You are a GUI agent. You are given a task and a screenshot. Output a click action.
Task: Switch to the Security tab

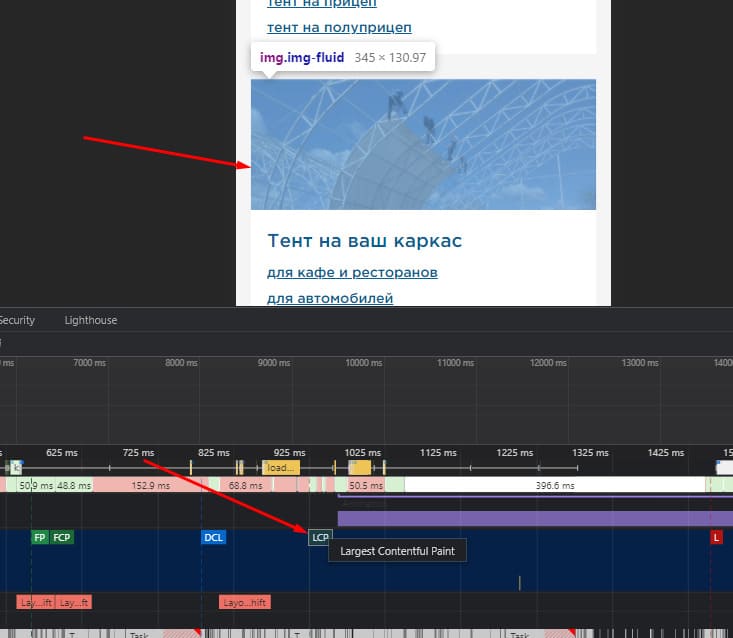pos(17,320)
